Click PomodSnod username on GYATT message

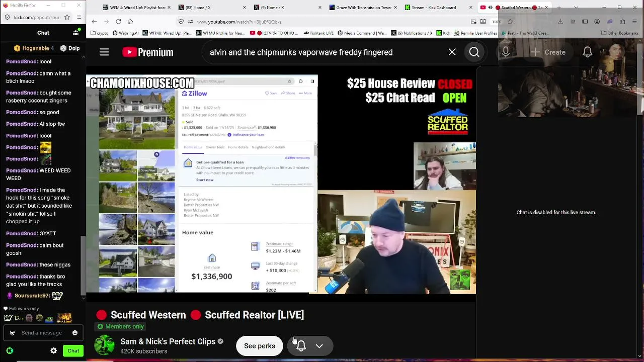(22, 233)
